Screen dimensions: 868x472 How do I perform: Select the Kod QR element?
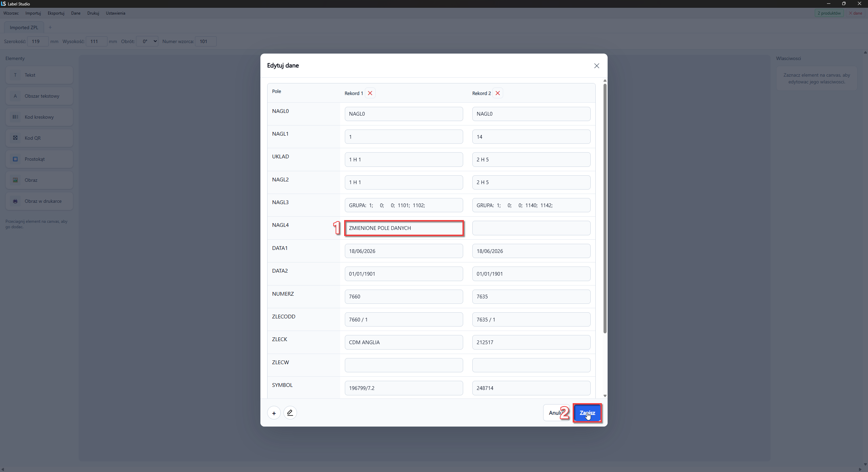click(39, 138)
